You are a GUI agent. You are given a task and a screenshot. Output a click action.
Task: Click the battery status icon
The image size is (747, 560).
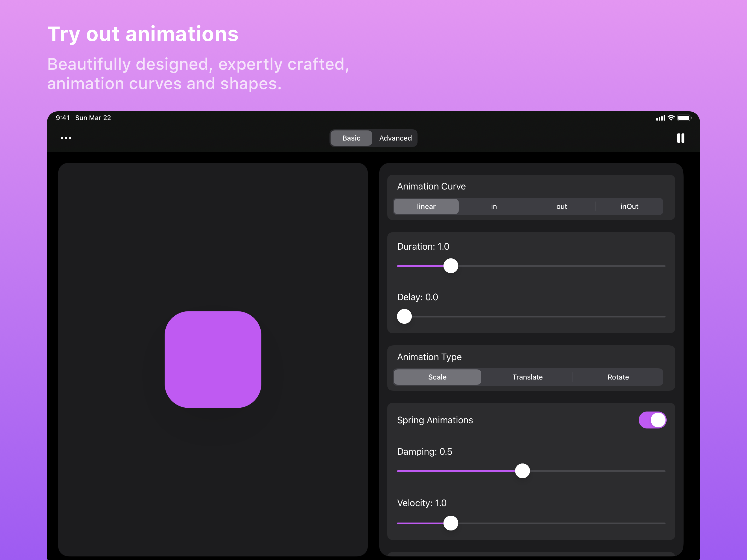(x=685, y=118)
